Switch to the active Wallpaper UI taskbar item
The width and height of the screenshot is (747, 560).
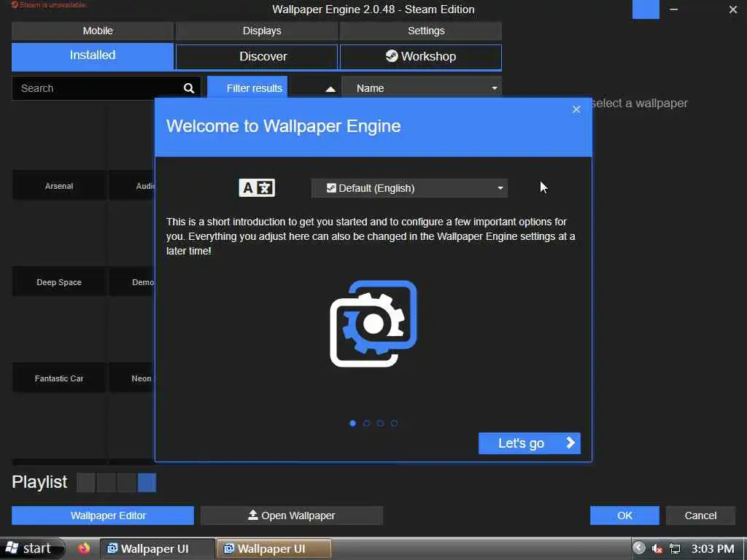point(274,548)
